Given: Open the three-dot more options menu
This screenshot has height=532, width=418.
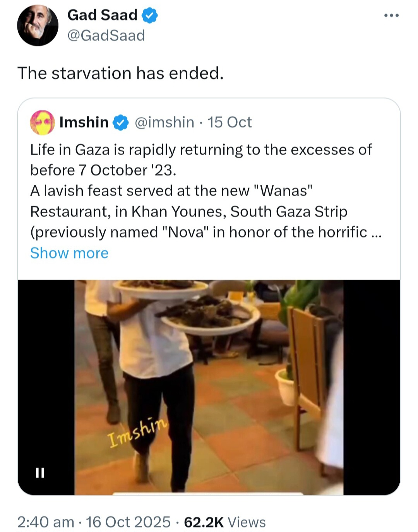Looking at the screenshot, I should coord(391,16).
